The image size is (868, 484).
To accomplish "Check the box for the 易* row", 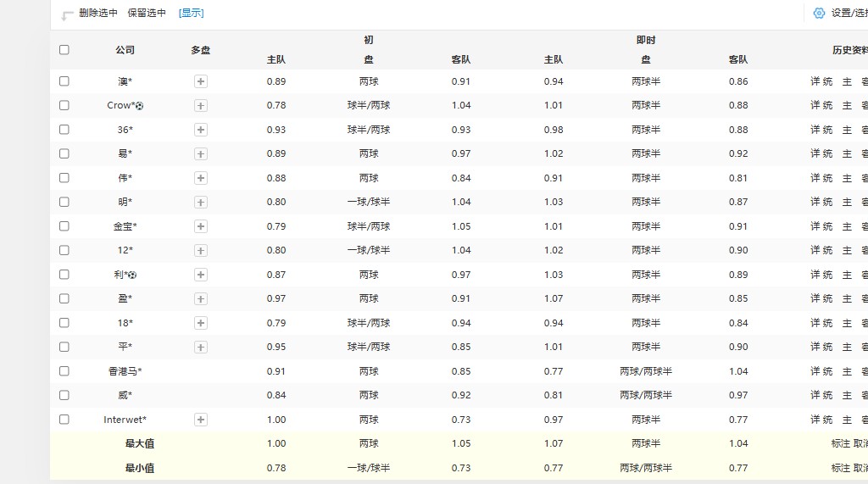I will (64, 153).
